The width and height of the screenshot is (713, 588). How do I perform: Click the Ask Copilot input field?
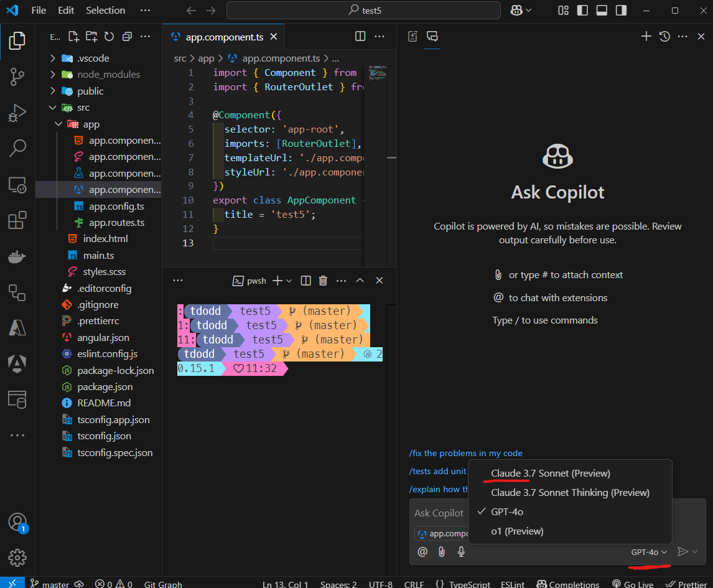pos(439,513)
